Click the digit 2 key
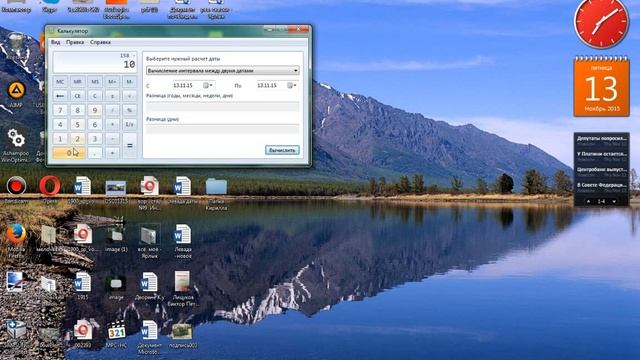640x360 pixels. (x=77, y=139)
